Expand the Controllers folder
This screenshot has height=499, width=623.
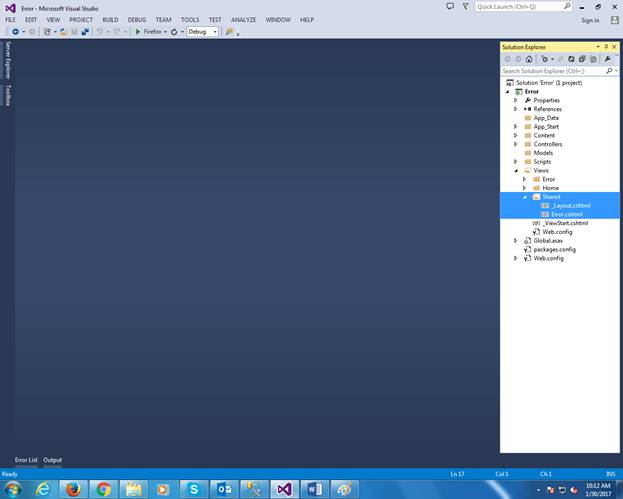516,144
